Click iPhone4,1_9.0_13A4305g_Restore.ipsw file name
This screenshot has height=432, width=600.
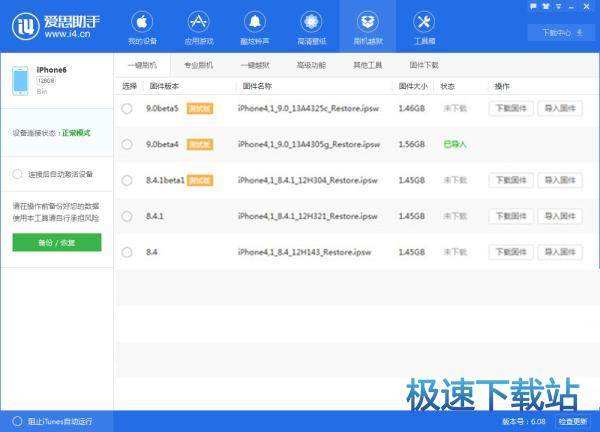click(x=309, y=144)
